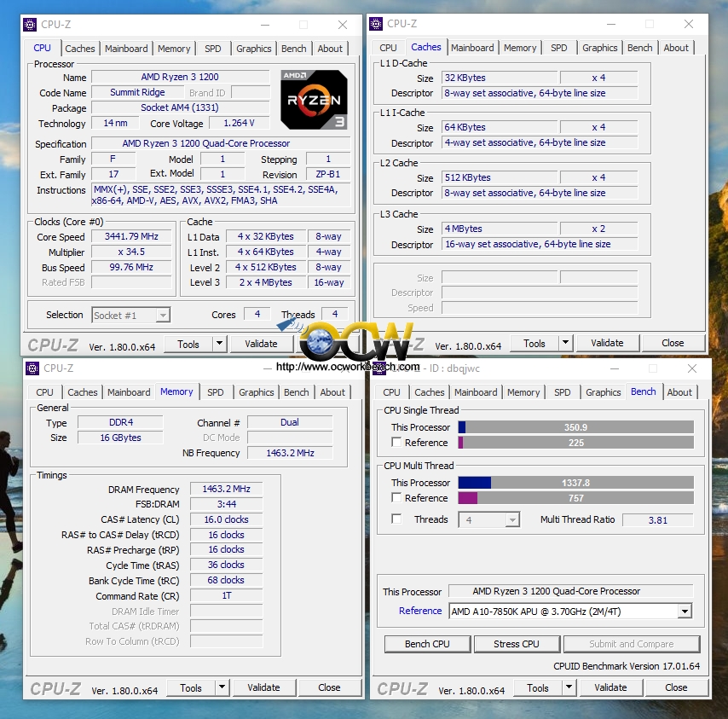Click the Reference link label in Bench window
The width and height of the screenshot is (728, 719).
(x=420, y=611)
